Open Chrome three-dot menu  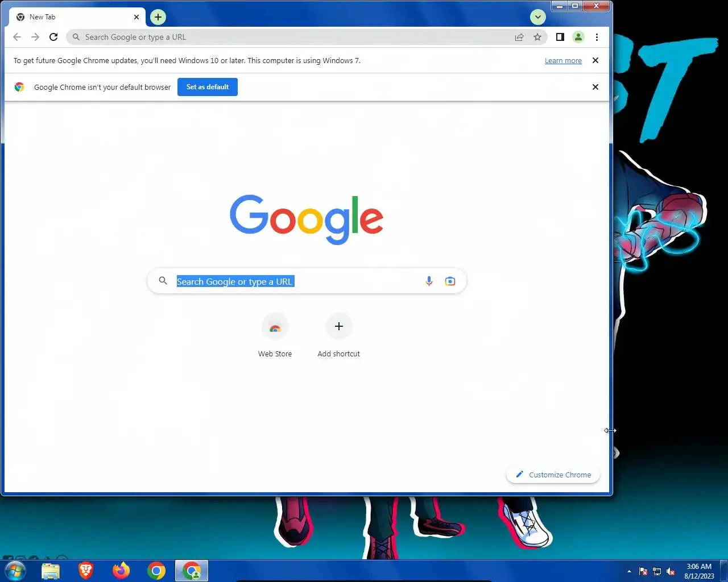[597, 37]
